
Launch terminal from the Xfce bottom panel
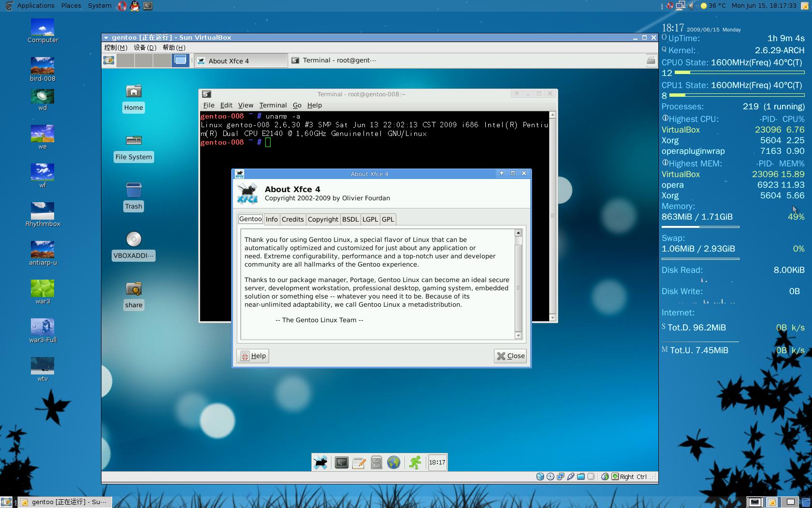tap(341, 463)
